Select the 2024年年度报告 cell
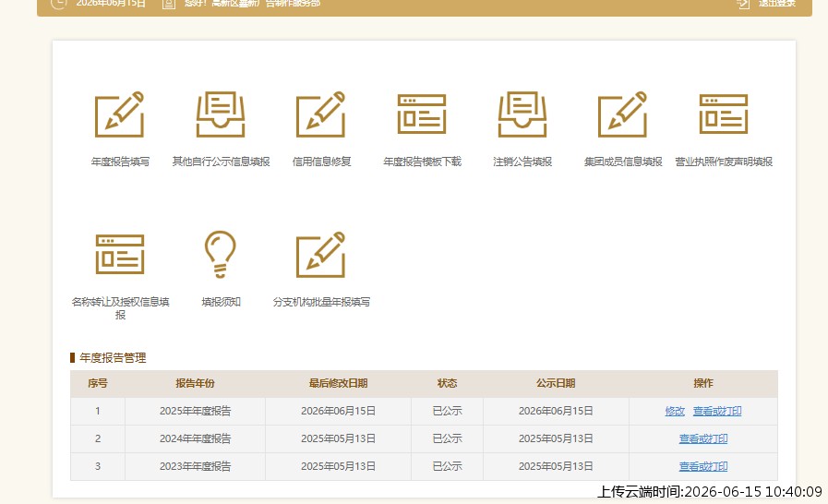 (195, 438)
